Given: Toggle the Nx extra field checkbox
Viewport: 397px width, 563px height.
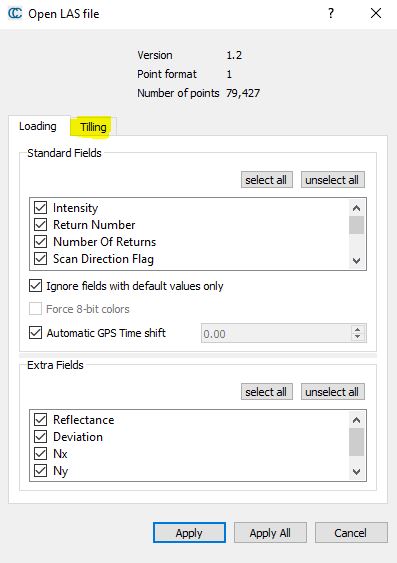Looking at the screenshot, I should pyautogui.click(x=41, y=453).
